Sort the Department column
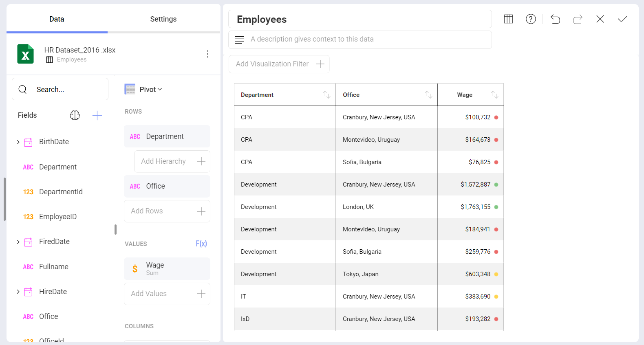This screenshot has height=345, width=644. 327,94
